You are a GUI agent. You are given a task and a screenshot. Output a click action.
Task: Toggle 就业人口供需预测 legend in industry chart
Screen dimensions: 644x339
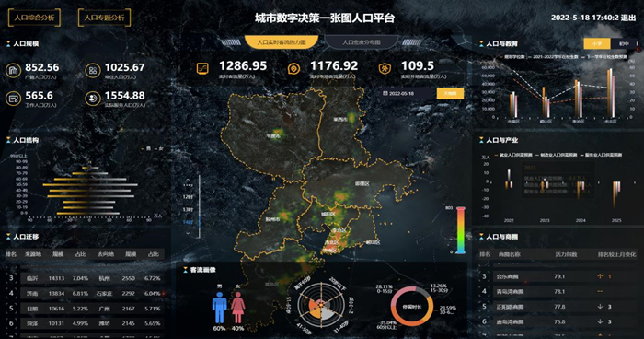(513, 155)
